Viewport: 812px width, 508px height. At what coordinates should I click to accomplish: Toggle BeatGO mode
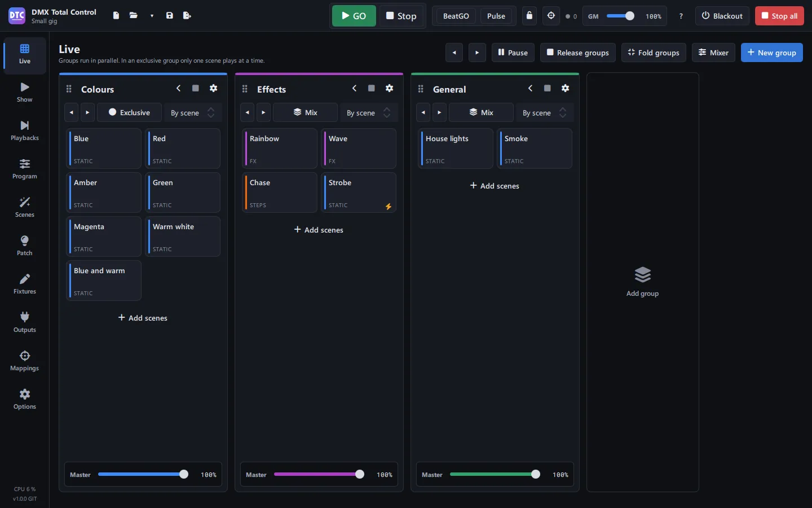456,16
